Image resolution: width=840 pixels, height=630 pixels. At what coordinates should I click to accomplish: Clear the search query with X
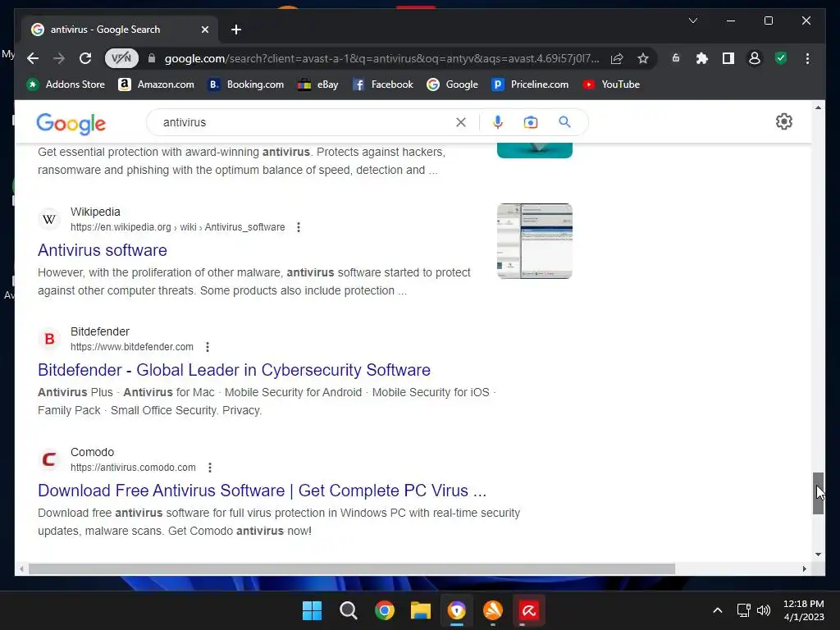[461, 122]
